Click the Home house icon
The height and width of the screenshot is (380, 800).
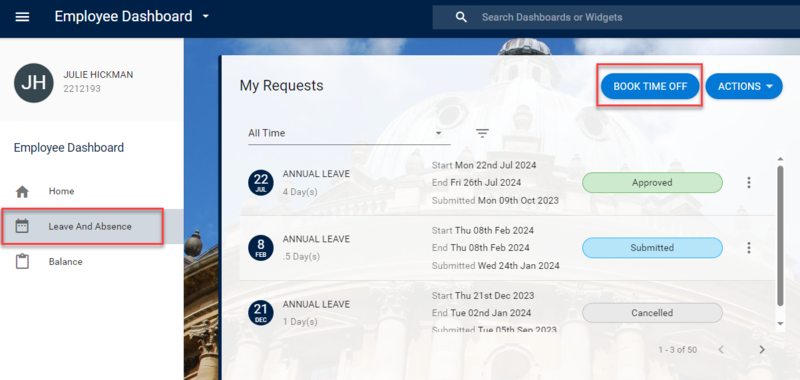(22, 192)
